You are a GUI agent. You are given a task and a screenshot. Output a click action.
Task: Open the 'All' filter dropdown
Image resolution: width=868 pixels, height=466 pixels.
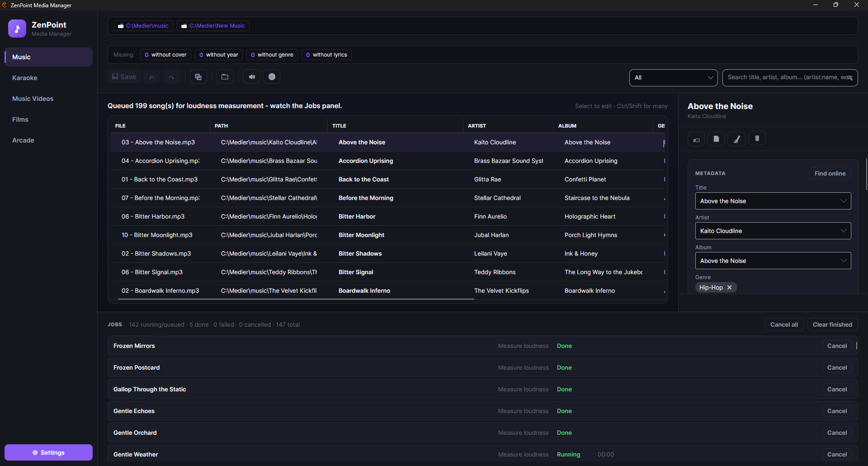(x=673, y=78)
